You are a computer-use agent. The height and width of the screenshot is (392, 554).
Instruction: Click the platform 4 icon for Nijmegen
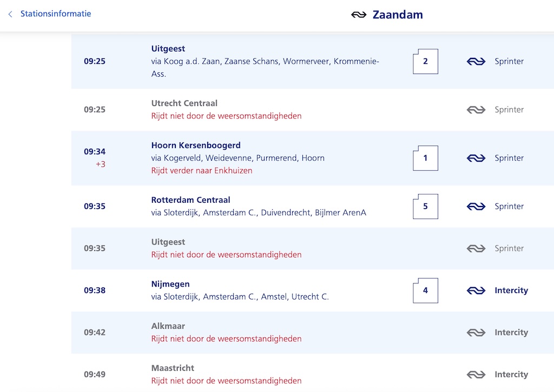tap(425, 290)
